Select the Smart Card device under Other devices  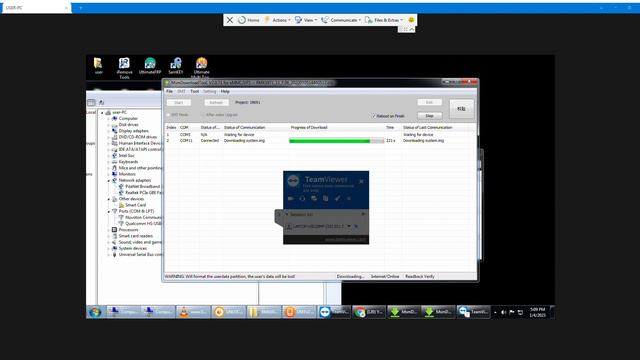(x=135, y=205)
